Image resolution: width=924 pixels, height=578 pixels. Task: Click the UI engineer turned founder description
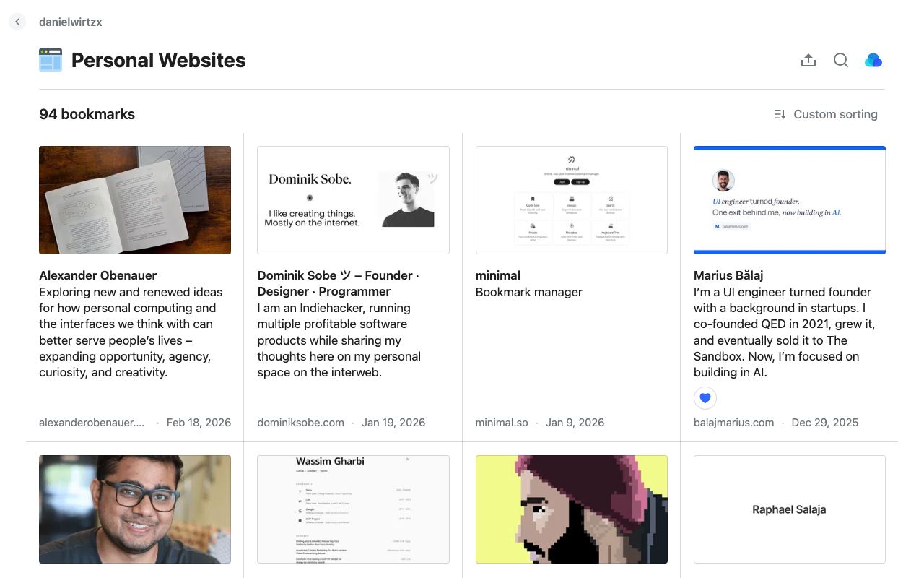(x=785, y=332)
